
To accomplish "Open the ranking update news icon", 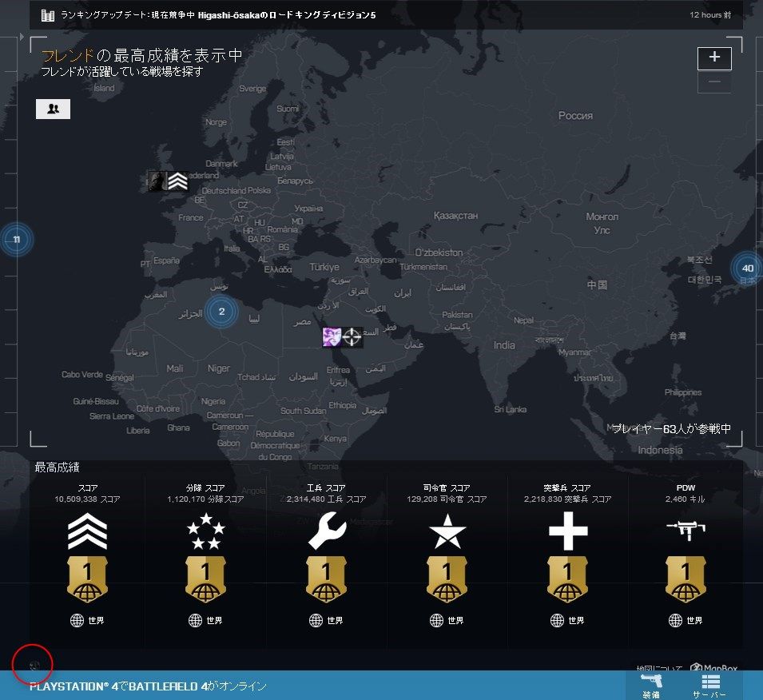I will click(x=48, y=15).
